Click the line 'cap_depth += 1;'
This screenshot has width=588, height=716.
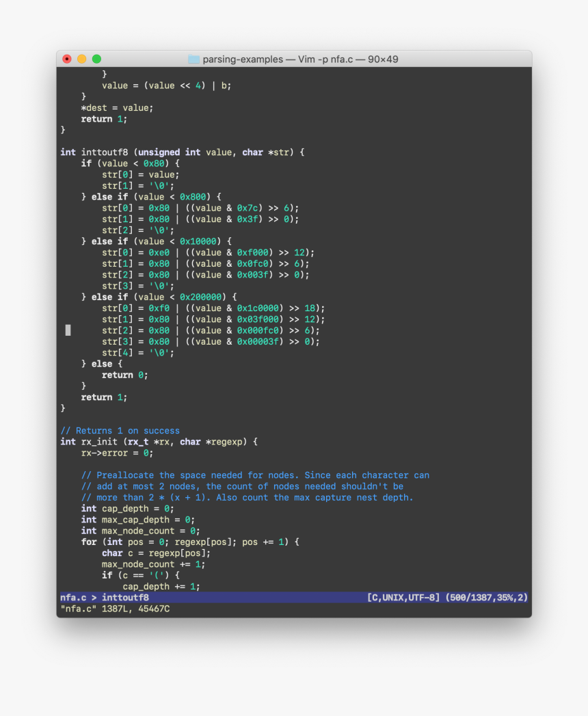click(x=161, y=586)
